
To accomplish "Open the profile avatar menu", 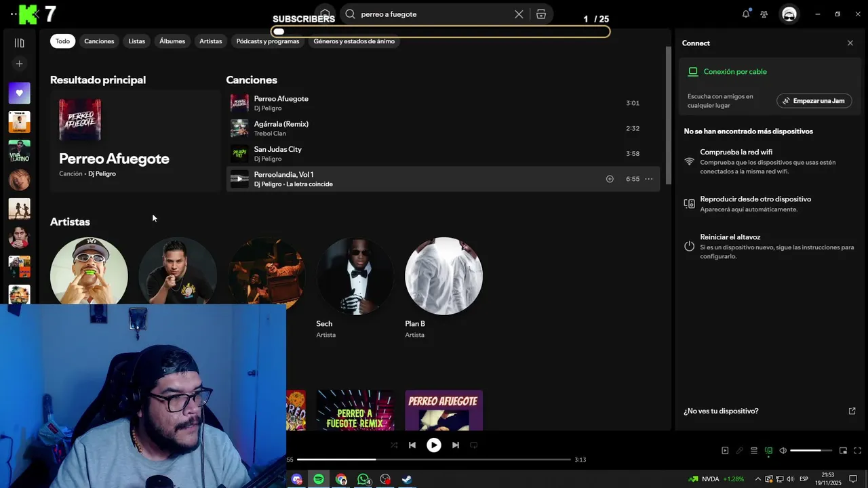I will click(789, 14).
